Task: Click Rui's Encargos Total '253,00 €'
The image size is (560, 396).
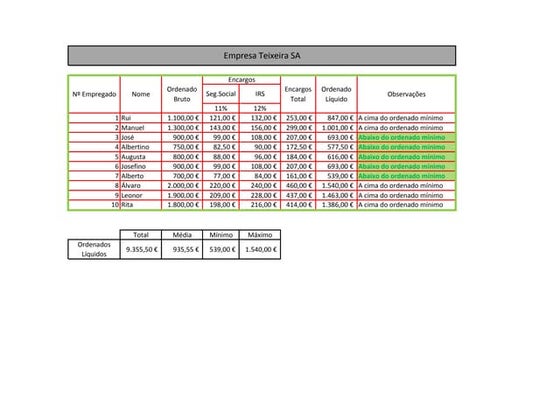Action: pos(298,118)
